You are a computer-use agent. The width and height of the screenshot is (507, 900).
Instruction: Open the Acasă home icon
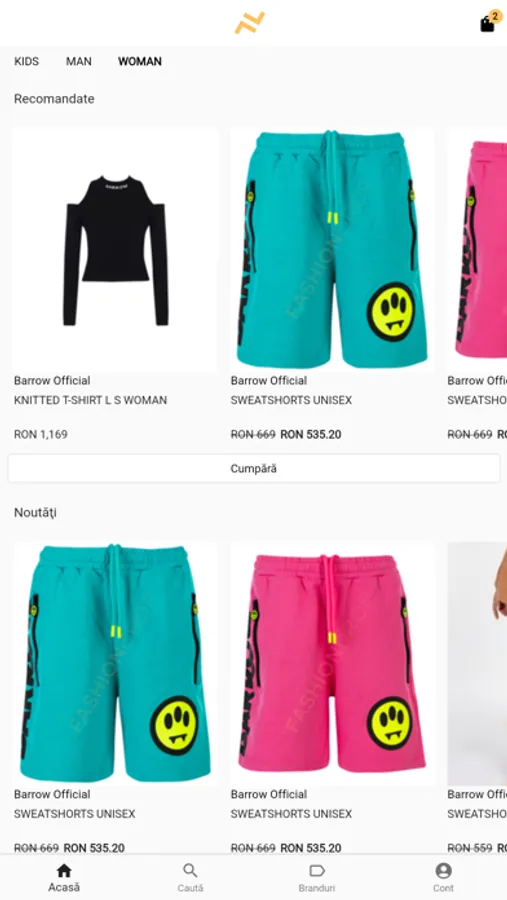point(64,871)
